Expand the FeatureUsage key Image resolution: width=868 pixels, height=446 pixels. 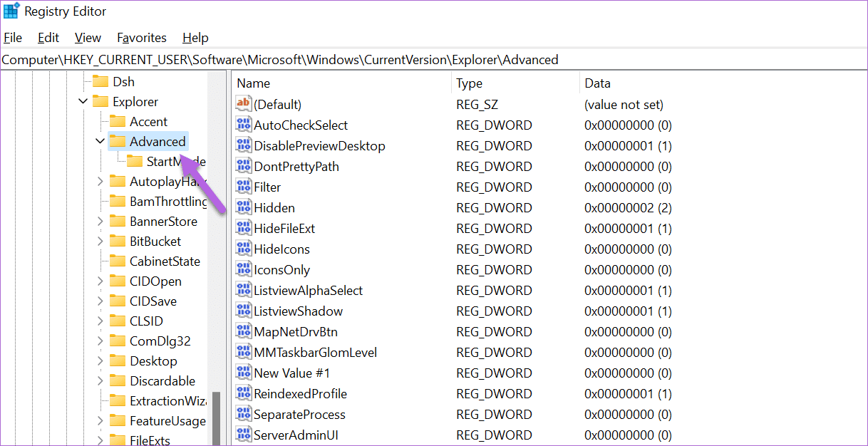[100, 421]
